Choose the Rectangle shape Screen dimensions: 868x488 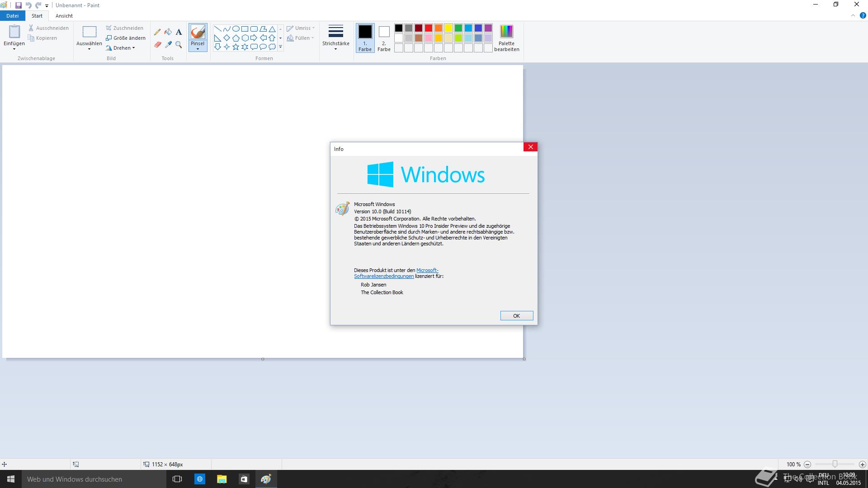pyautogui.click(x=245, y=29)
